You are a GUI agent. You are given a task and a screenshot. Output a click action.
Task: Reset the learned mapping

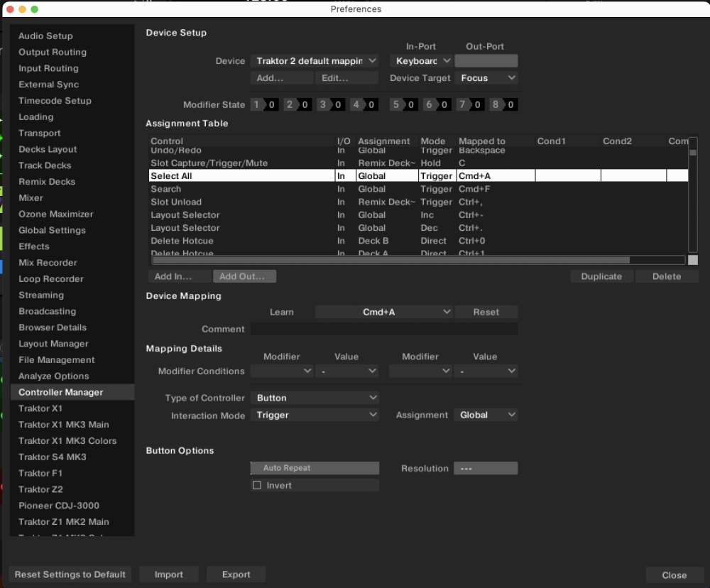pos(486,312)
